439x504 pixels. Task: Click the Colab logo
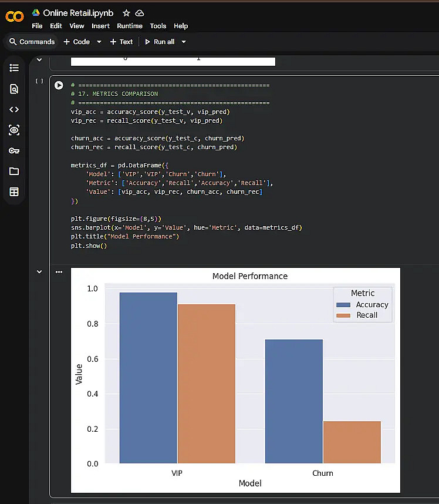coord(15,16)
